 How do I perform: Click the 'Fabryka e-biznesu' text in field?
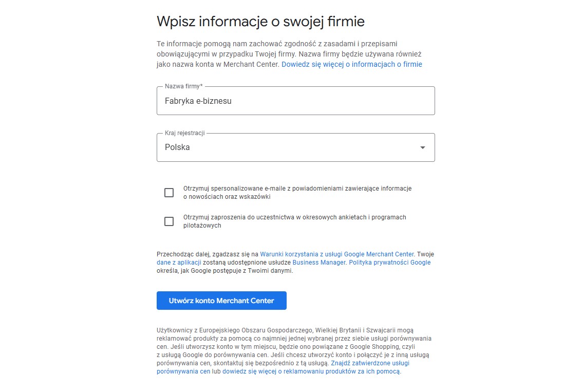click(198, 101)
